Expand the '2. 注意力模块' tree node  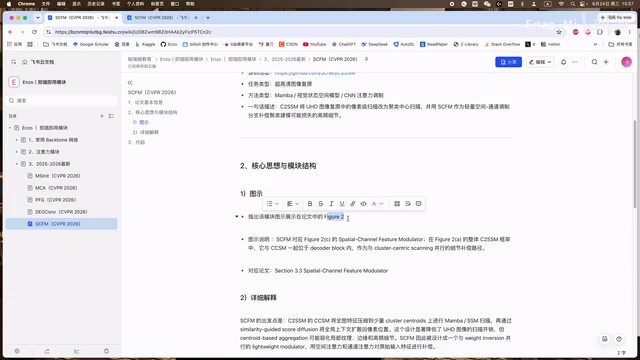point(17,152)
